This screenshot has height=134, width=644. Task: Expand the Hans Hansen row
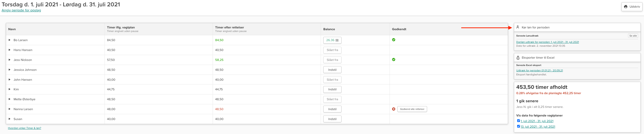point(10,50)
